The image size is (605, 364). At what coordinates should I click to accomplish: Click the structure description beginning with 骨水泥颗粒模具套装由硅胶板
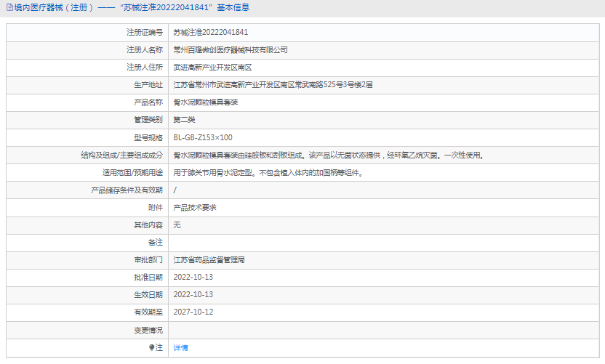tap(329, 155)
